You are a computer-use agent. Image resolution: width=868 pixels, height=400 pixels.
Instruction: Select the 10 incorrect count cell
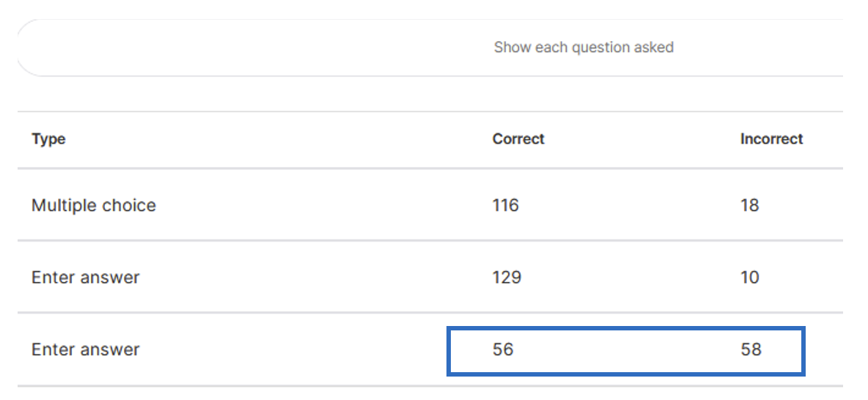(x=749, y=277)
